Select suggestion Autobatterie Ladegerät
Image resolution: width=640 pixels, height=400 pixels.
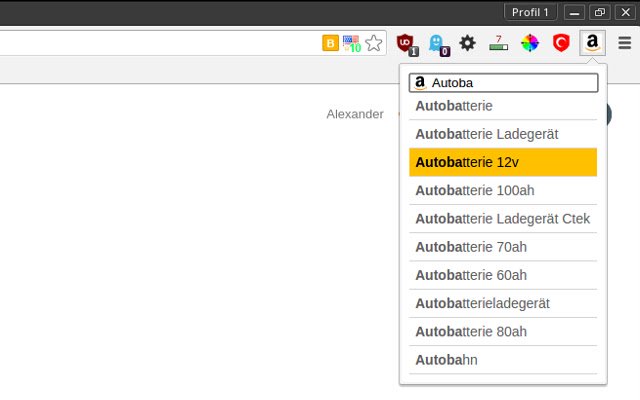(x=503, y=134)
